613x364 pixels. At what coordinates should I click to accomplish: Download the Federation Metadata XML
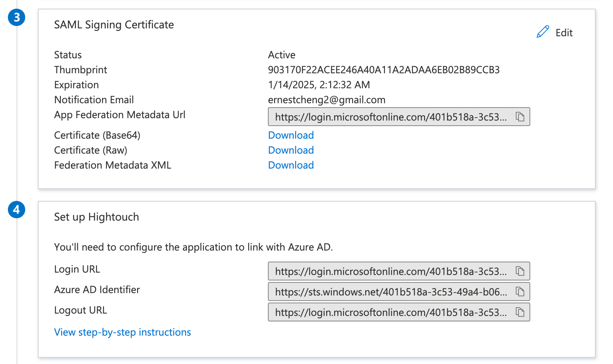click(291, 165)
